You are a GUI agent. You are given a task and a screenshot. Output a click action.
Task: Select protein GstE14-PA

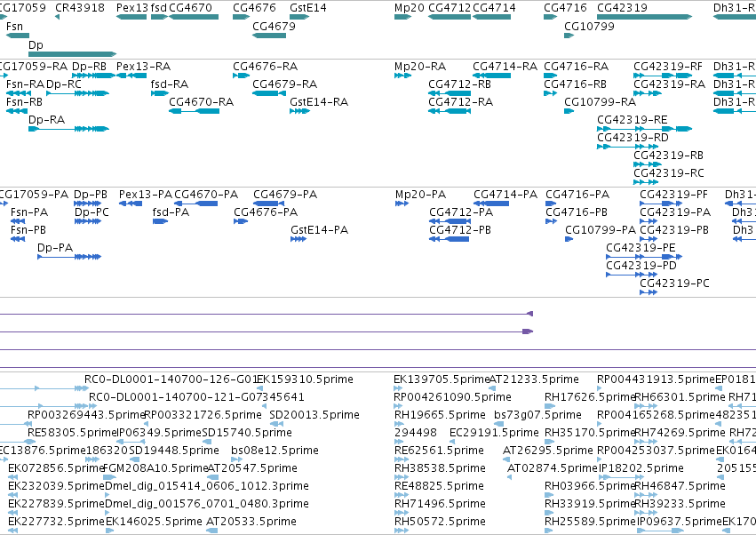pyautogui.click(x=298, y=239)
